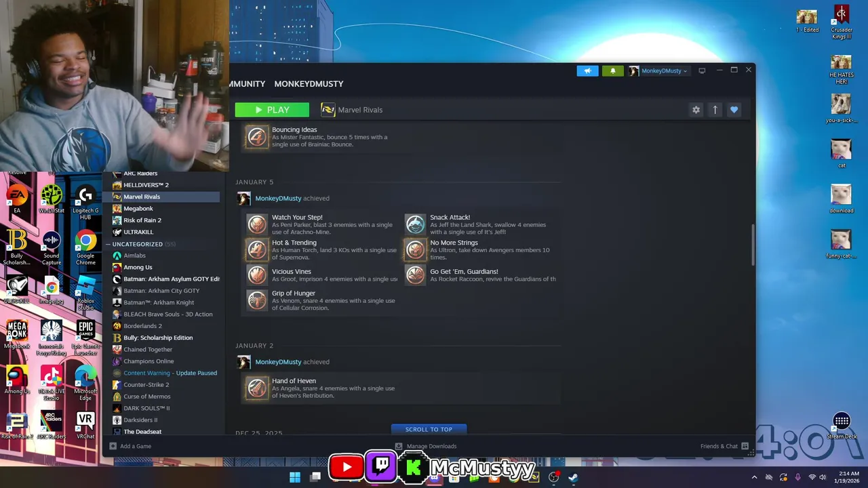Image resolution: width=868 pixels, height=488 pixels.
Task: Click Steam icon on the taskbar
Action: point(573,477)
